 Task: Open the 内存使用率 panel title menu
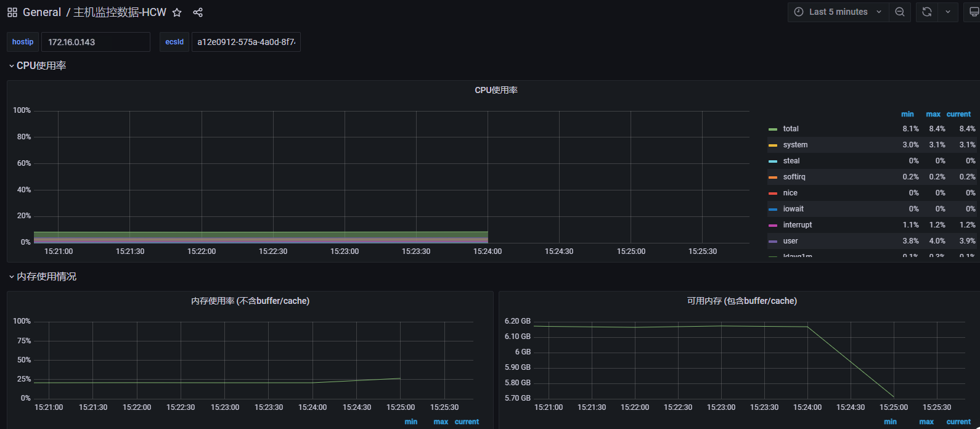pyautogui.click(x=250, y=301)
